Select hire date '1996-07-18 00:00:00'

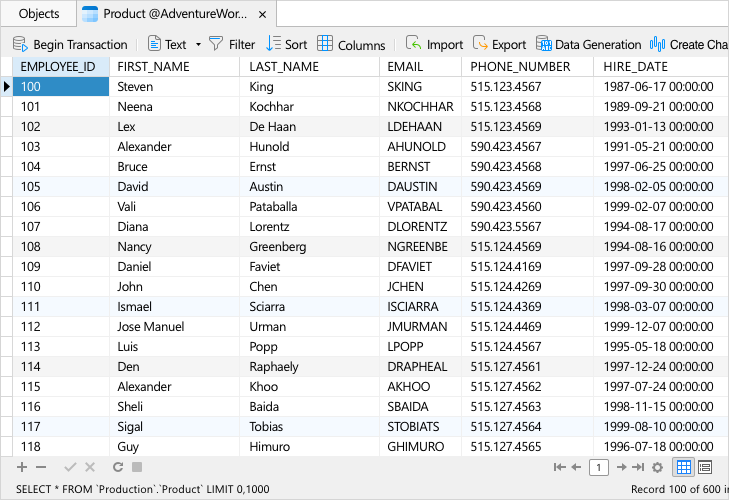pyautogui.click(x=661, y=447)
